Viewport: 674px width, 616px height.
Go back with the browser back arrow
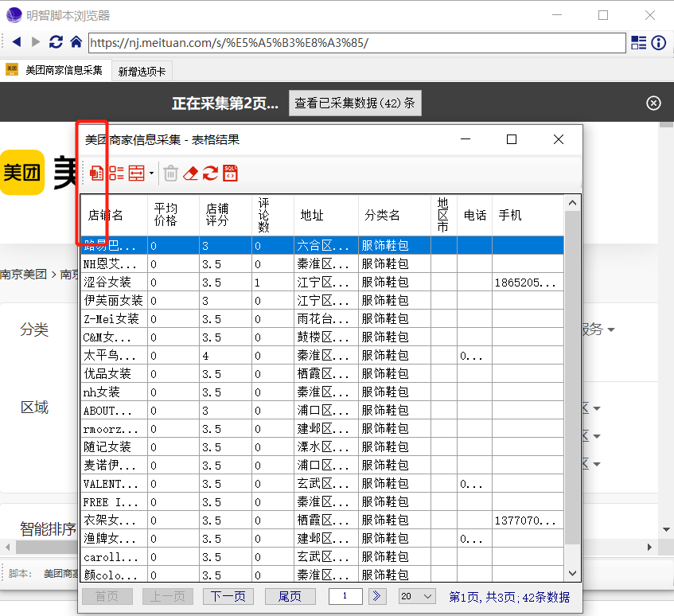pyautogui.click(x=17, y=42)
